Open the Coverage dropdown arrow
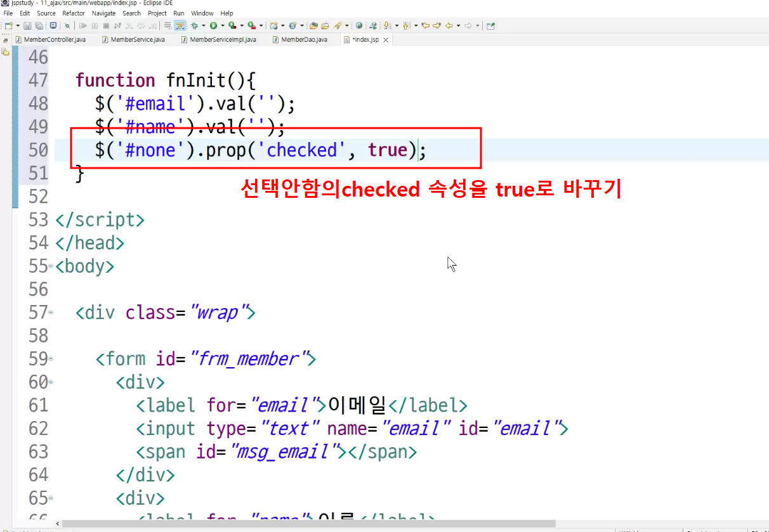Image resolution: width=769 pixels, height=532 pixels. point(242,25)
